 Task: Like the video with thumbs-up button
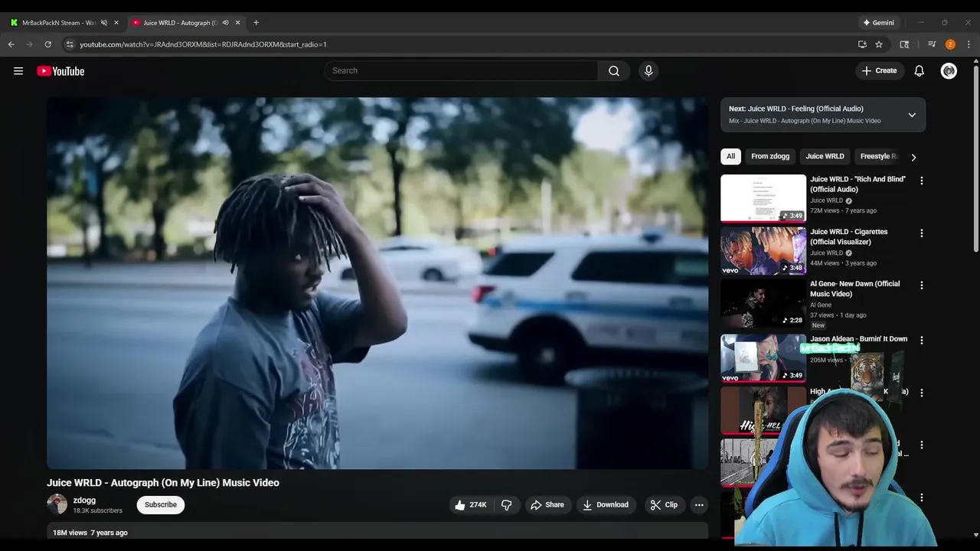point(470,505)
